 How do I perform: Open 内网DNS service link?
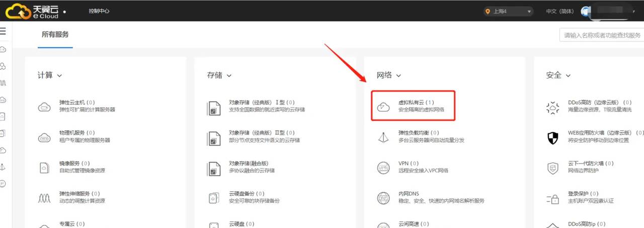click(409, 193)
